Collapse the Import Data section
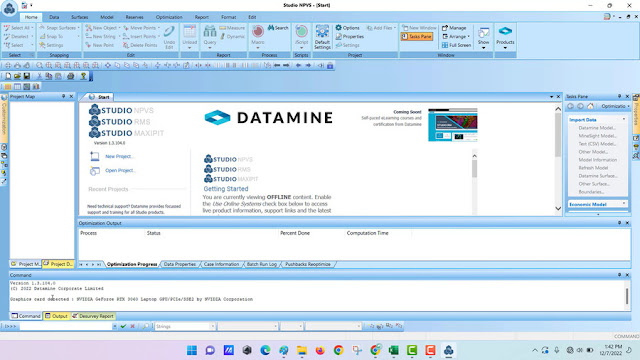This screenshot has width=640, height=360. click(624, 120)
